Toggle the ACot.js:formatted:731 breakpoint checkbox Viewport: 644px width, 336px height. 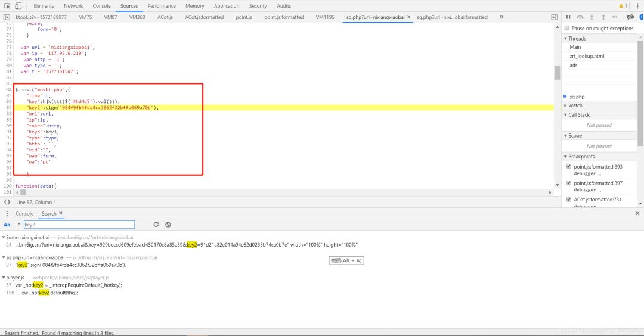tap(568, 200)
